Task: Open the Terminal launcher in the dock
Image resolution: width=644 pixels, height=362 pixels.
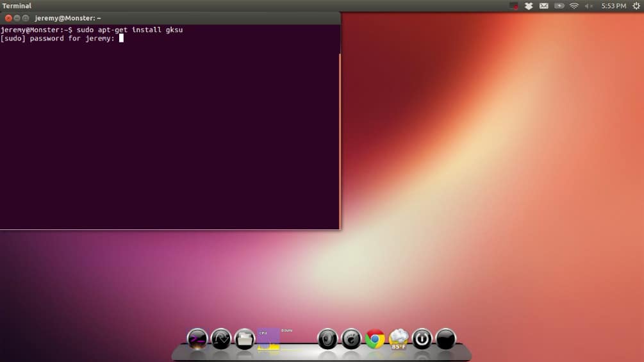Action: [197, 339]
